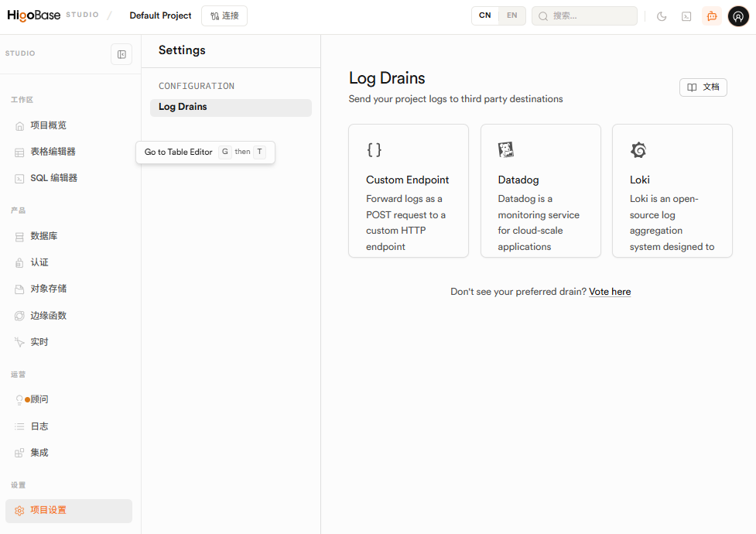Go to 数据库 section

(x=68, y=236)
